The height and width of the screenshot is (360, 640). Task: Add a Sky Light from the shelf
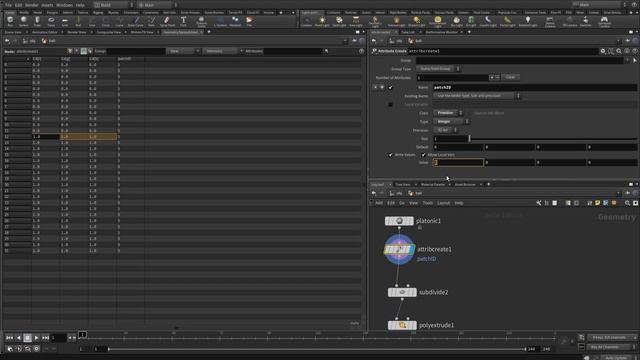coord(456,21)
